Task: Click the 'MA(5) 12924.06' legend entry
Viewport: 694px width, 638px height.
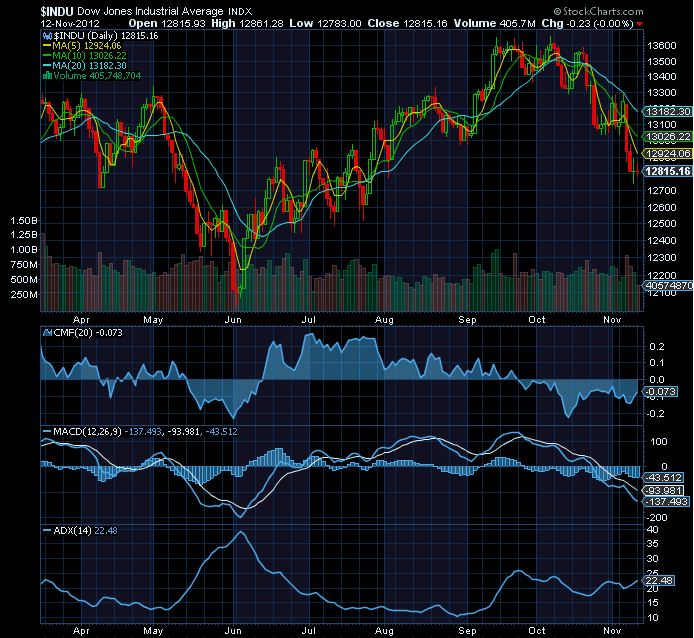Action: 87,46
